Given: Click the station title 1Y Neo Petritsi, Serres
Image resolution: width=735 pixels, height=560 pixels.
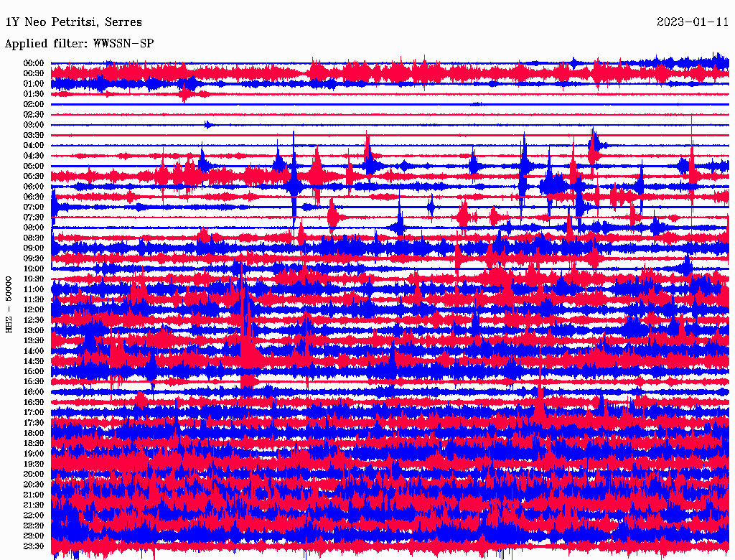Looking at the screenshot, I should tap(73, 22).
